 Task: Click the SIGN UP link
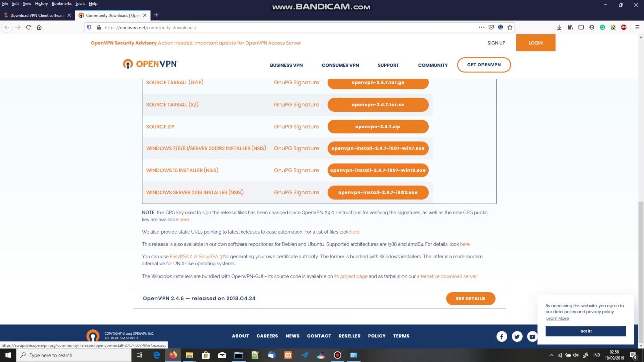(496, 43)
